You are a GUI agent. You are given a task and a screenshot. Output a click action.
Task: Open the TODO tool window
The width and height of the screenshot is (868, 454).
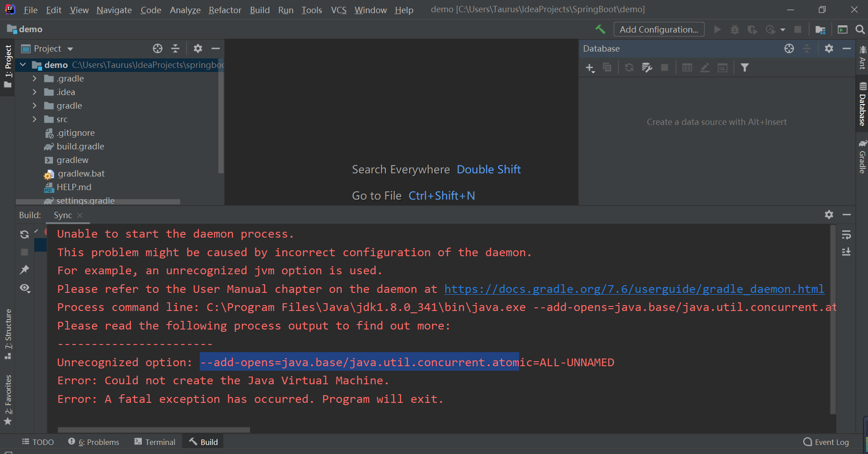tap(38, 442)
